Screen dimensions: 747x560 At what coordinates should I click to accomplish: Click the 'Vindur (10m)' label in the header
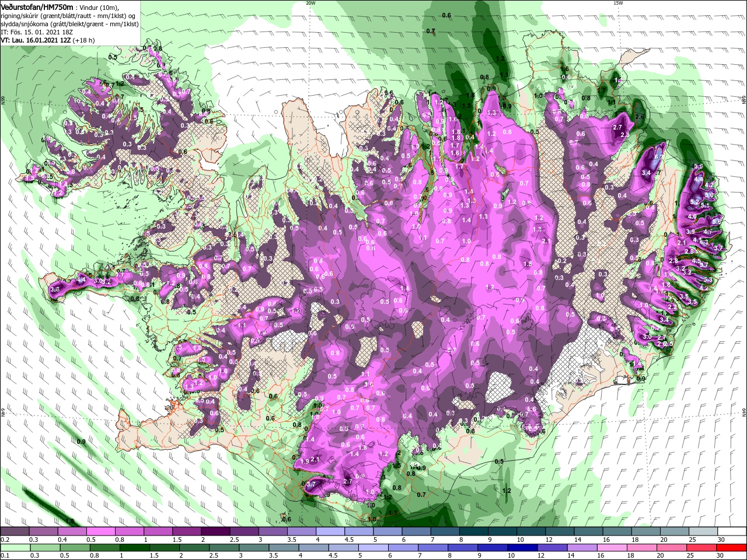point(99,6)
